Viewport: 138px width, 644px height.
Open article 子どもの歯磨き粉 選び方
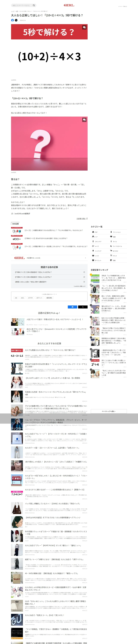point(49,411)
